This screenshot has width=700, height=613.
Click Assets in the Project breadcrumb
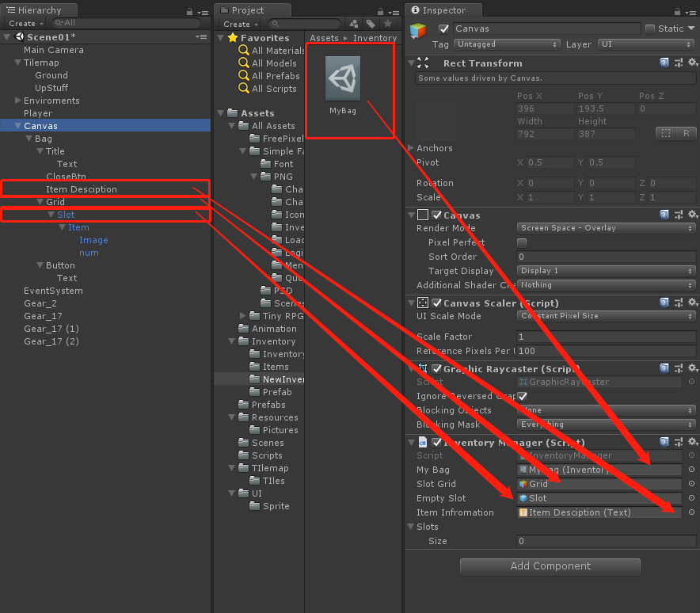click(324, 38)
